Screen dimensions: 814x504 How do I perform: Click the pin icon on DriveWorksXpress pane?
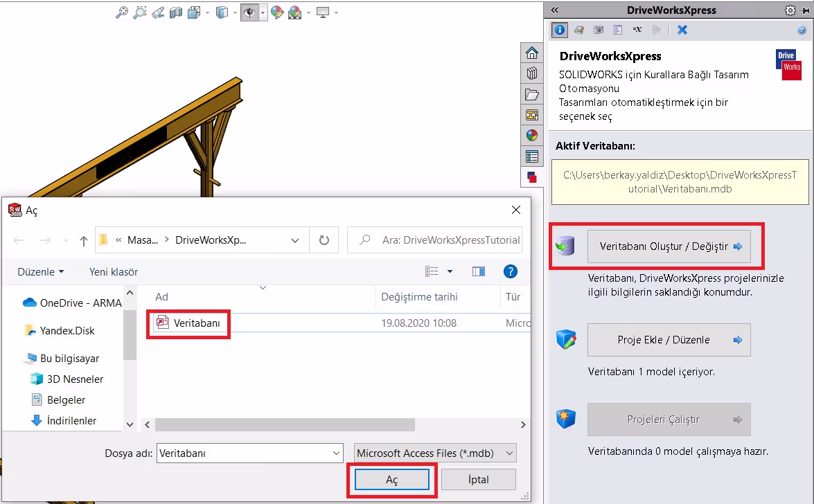[x=805, y=10]
